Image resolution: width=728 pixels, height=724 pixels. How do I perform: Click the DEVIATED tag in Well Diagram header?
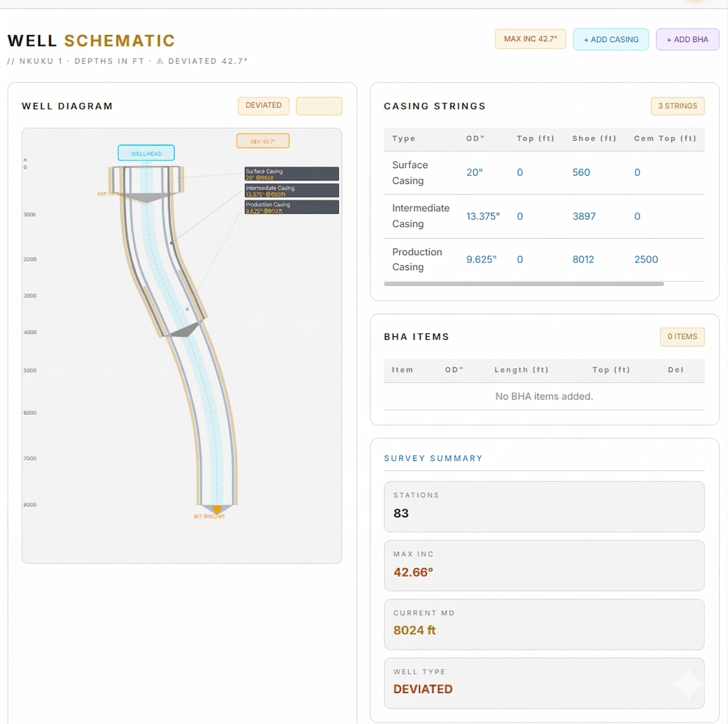pyautogui.click(x=263, y=106)
